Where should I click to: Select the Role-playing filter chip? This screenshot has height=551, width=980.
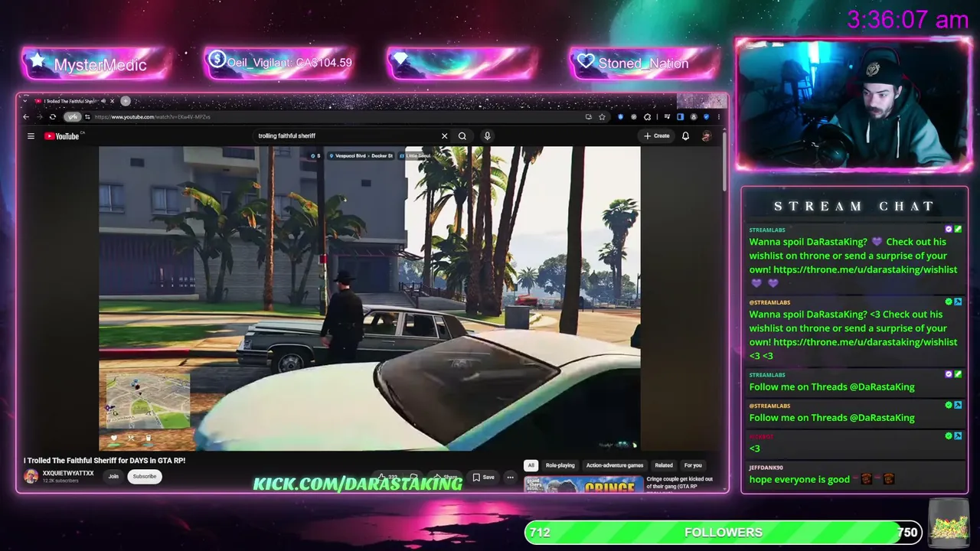click(x=560, y=465)
